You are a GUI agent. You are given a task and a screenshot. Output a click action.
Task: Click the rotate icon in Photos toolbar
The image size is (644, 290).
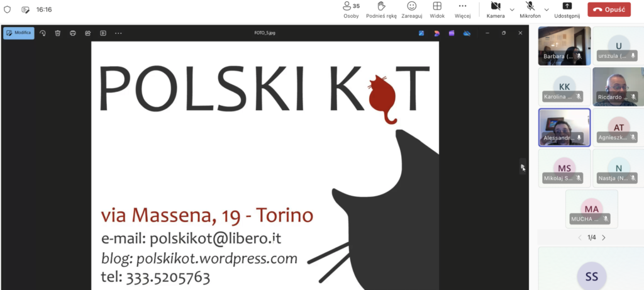(43, 33)
